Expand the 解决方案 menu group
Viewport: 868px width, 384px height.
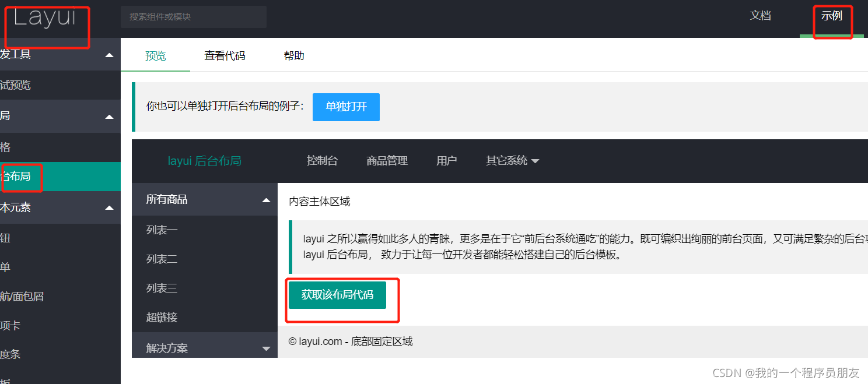205,348
